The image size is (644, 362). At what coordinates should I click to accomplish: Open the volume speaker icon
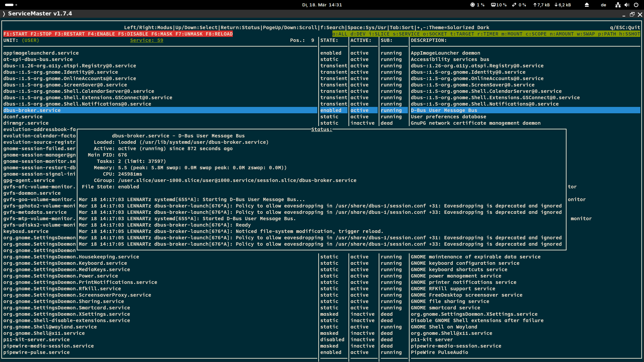click(627, 5)
